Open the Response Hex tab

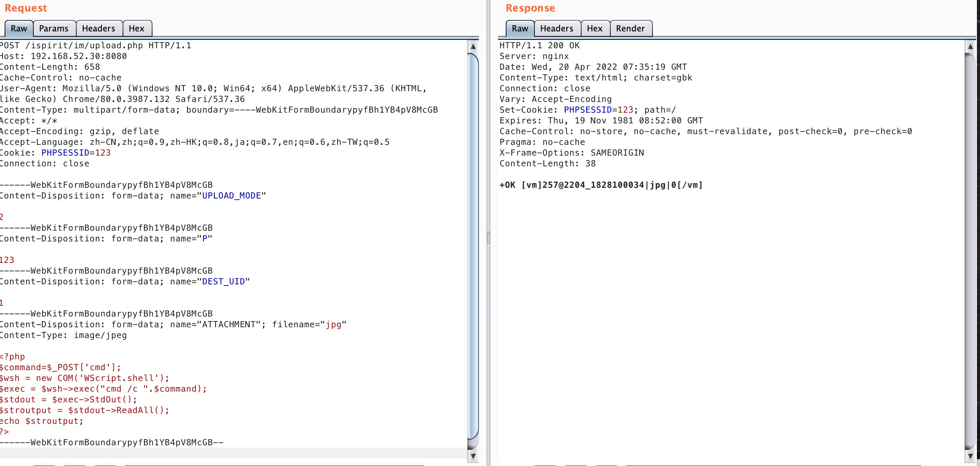595,28
